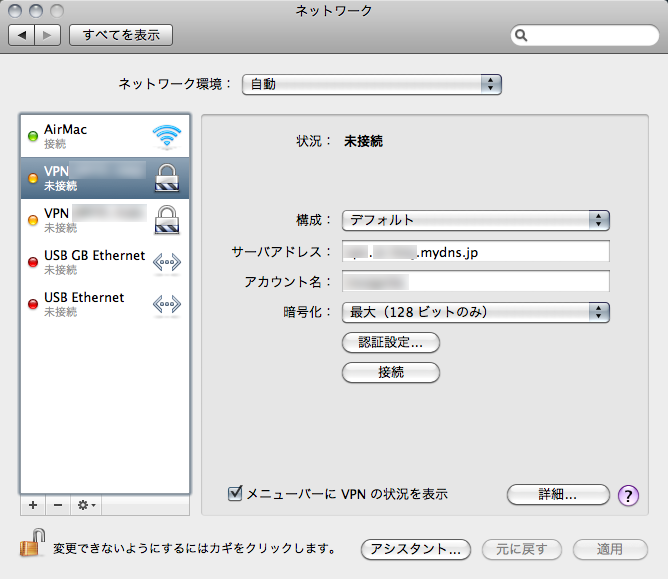This screenshot has height=579, width=668.
Task: Click the USB Ethernet arrows icon
Action: (166, 304)
